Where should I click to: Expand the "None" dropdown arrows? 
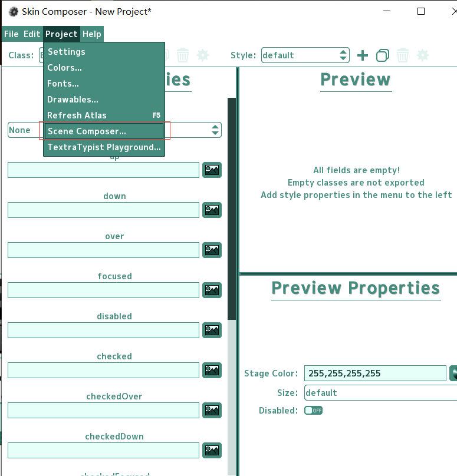(215, 130)
